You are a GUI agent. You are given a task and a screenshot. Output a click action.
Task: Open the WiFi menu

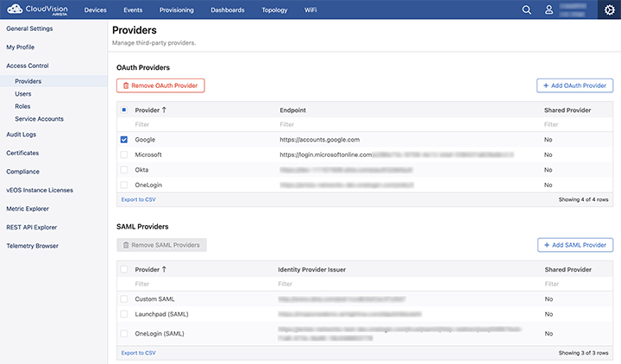(310, 9)
